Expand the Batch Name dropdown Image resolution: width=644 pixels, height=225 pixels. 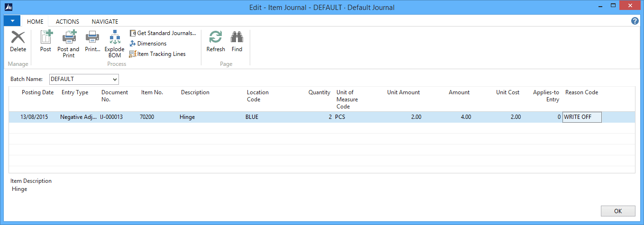[115, 79]
